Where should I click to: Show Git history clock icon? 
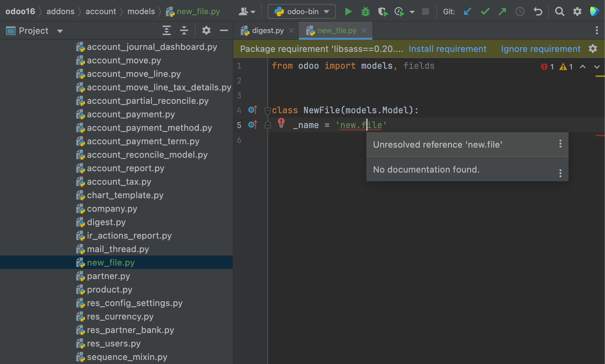[520, 12]
